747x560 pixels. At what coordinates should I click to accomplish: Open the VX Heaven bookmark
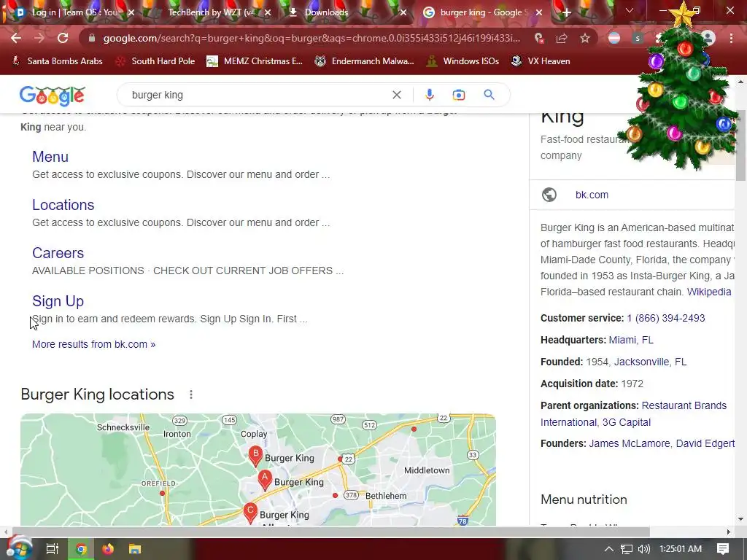point(541,61)
